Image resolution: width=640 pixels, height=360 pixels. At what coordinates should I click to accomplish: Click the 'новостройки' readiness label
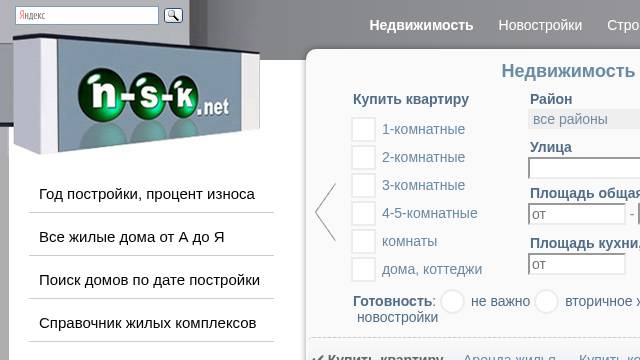coord(398,317)
